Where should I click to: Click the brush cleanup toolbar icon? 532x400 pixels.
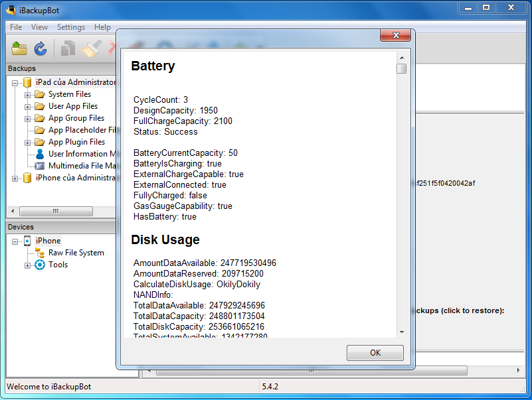click(90, 48)
